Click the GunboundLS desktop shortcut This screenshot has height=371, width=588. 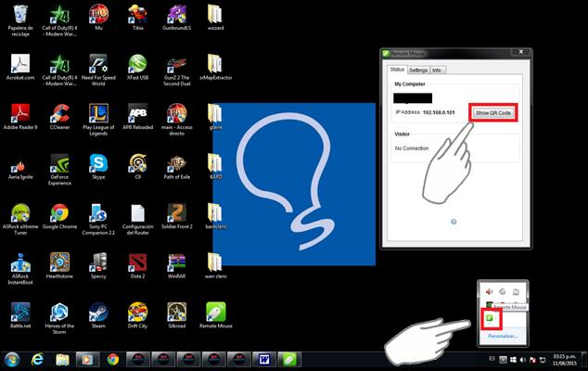(176, 18)
